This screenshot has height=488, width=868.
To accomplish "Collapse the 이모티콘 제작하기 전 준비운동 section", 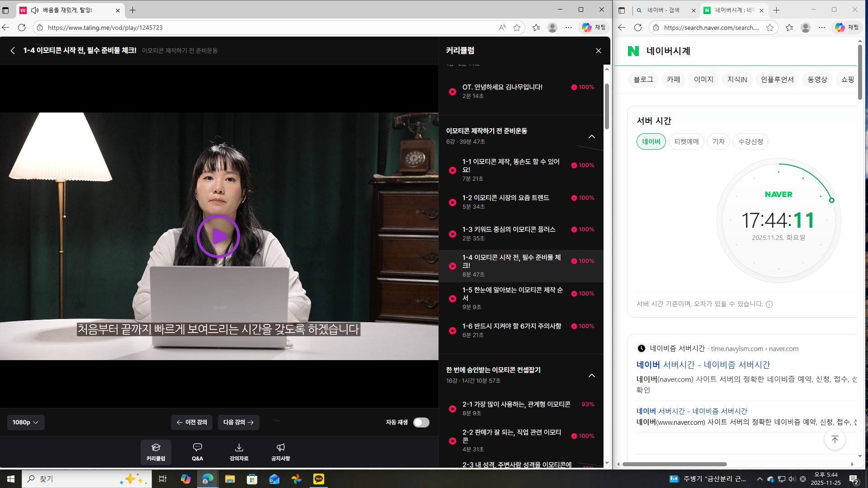I will [x=591, y=136].
